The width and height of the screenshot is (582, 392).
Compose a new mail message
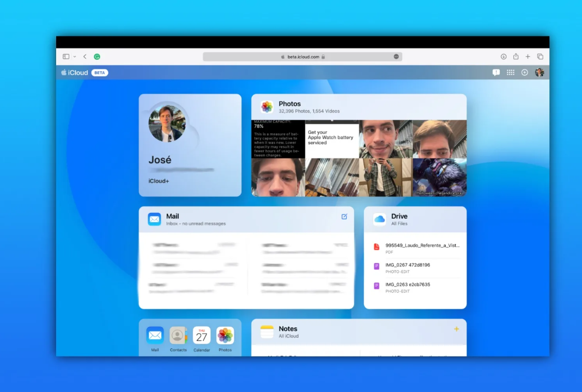coord(344,217)
